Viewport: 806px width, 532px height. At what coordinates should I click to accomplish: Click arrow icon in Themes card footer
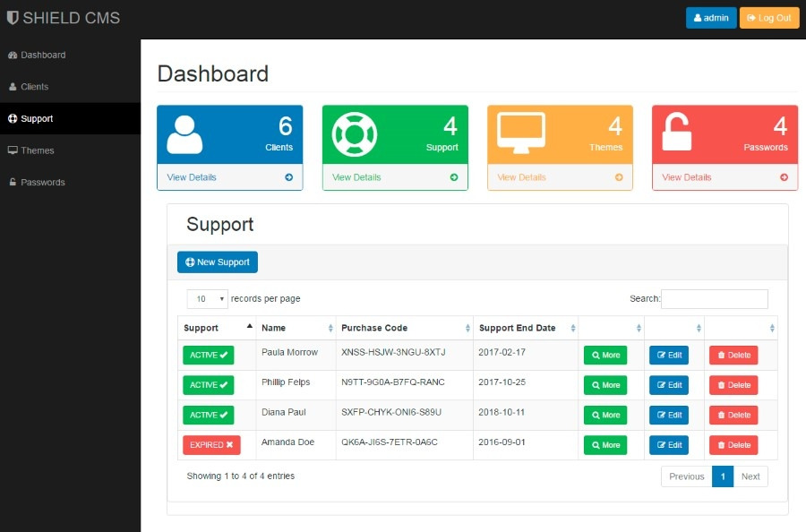pyautogui.click(x=619, y=177)
